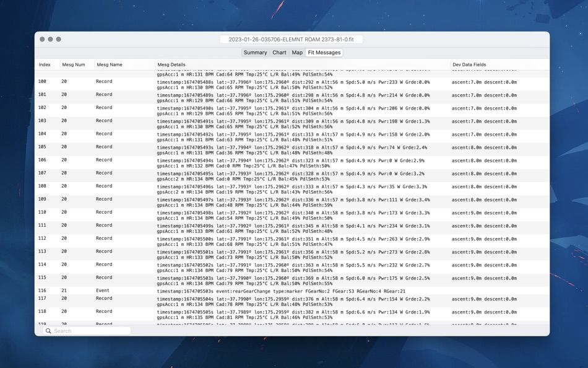
Task: Minimize the window with the middle traffic-light button
Action: pyautogui.click(x=50, y=39)
